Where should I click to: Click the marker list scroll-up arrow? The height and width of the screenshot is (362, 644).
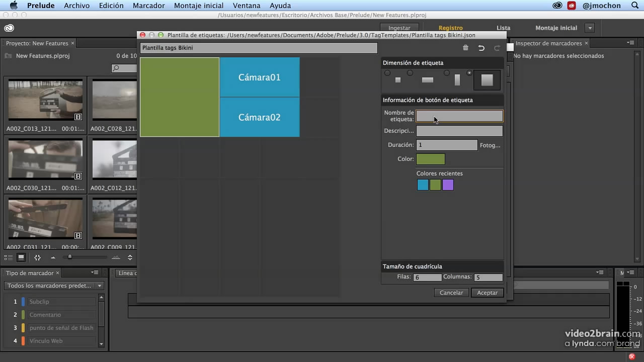point(101,298)
